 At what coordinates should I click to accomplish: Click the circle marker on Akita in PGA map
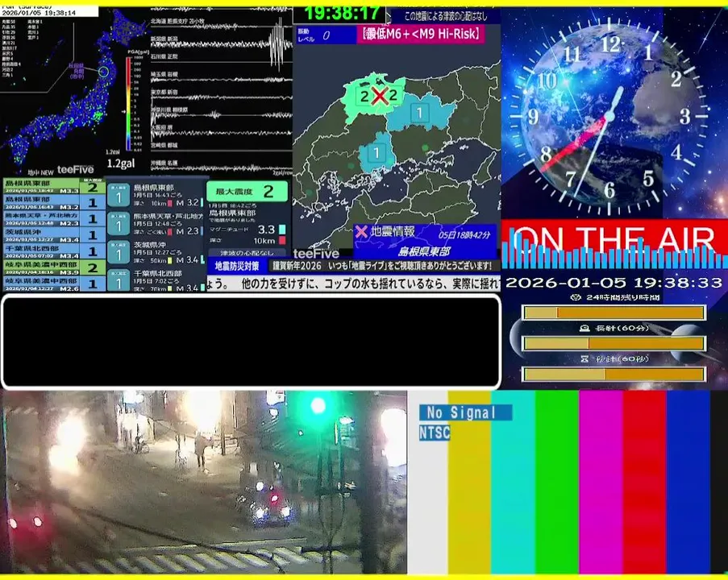coord(103,72)
